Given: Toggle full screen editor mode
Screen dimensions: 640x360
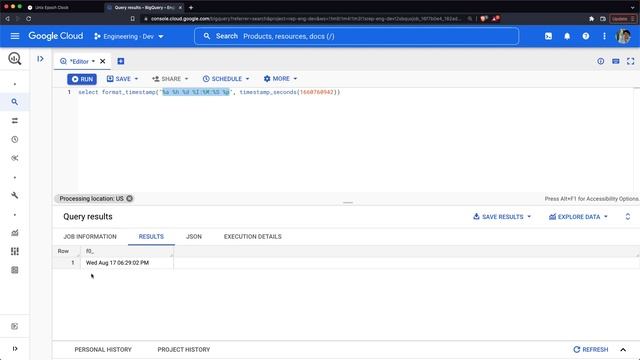Looking at the screenshot, I should click(x=630, y=61).
